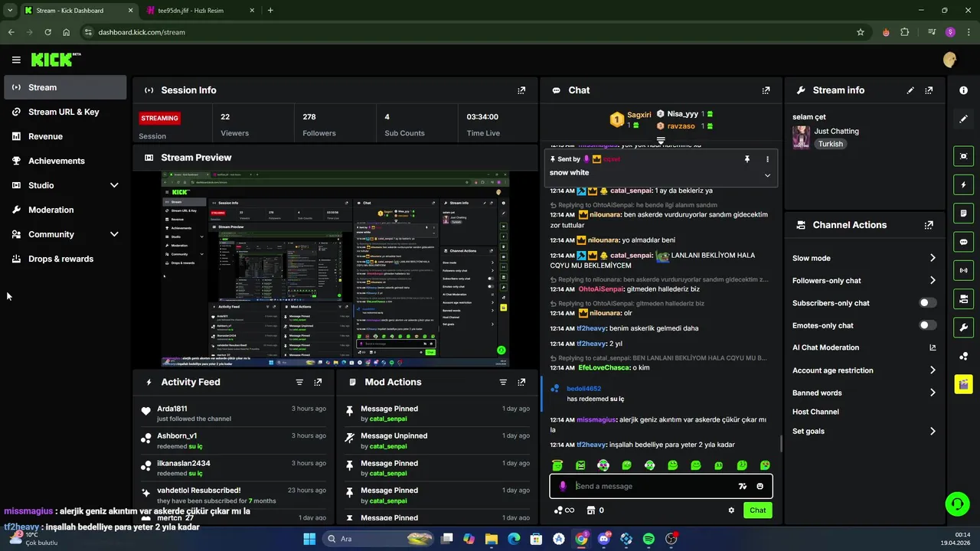Open the Revenue page
Viewport: 980px width, 551px height.
pos(65,136)
